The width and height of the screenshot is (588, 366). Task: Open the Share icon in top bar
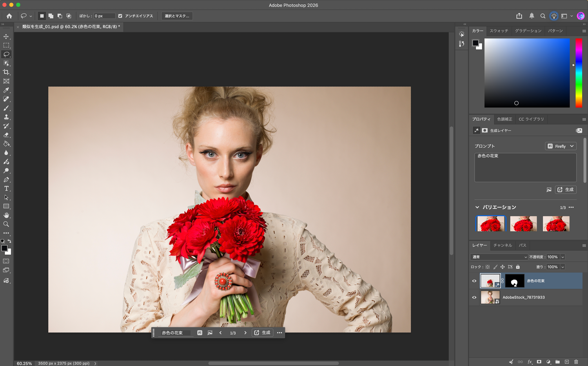tap(519, 16)
